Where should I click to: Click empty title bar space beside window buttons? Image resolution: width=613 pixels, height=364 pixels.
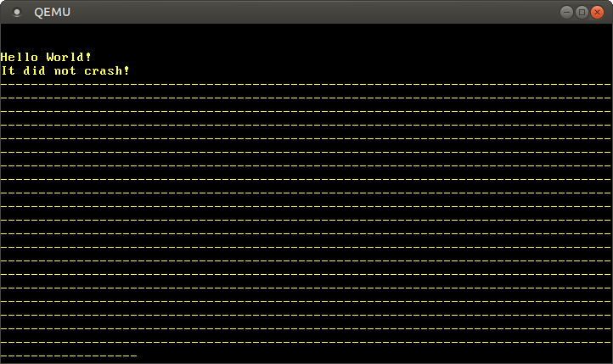tap(340, 12)
